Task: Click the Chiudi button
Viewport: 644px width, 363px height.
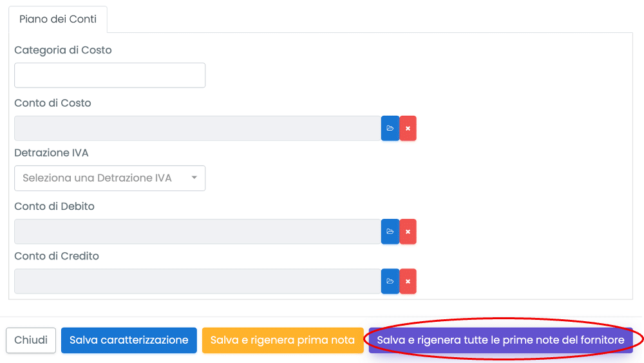Action: point(31,340)
